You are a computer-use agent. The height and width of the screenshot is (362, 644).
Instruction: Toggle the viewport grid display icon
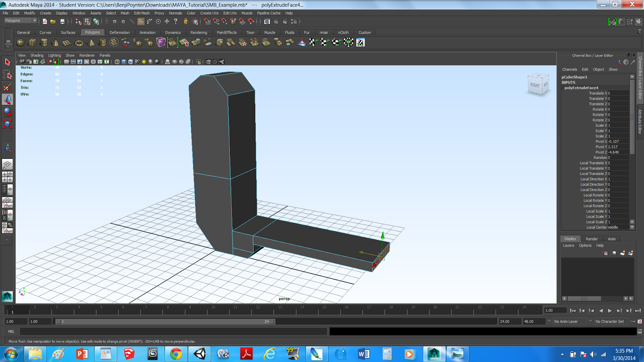[x=66, y=62]
